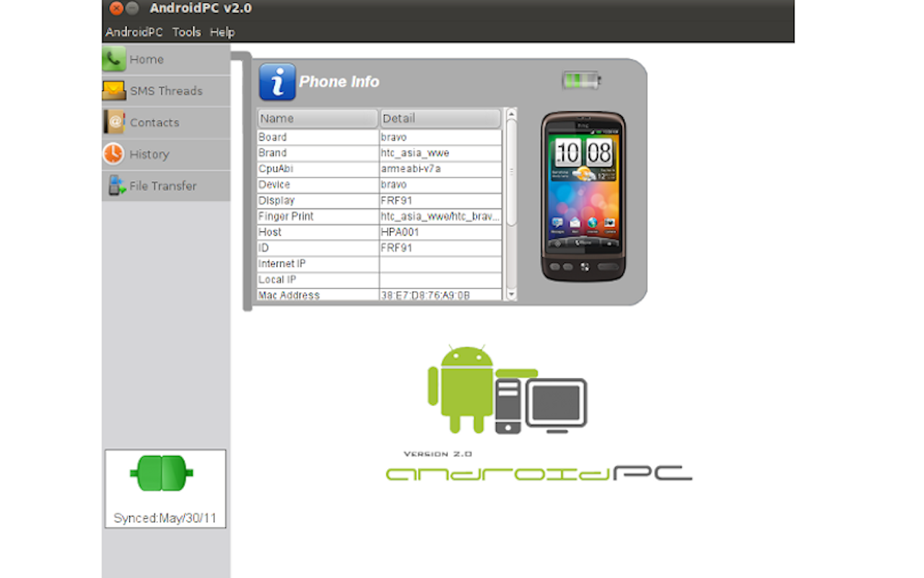Select the Board row name cell
Screen dimensions: 924x578
coord(318,137)
